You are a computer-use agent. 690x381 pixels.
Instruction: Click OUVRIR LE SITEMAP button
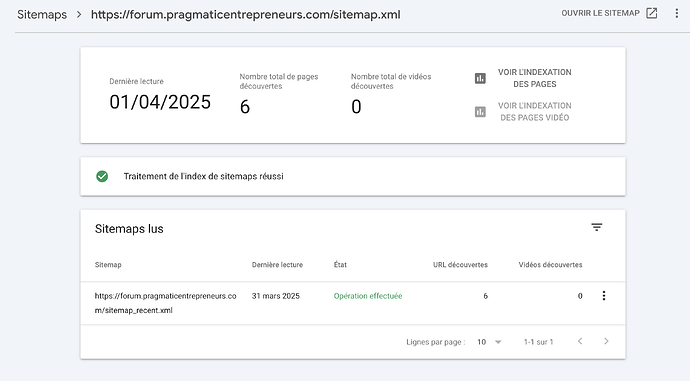(609, 13)
